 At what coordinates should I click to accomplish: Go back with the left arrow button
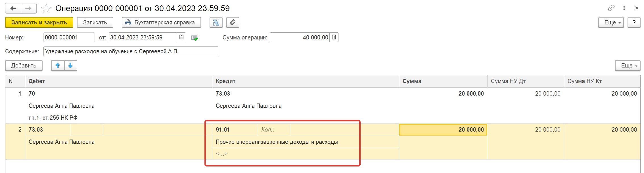pos(13,8)
